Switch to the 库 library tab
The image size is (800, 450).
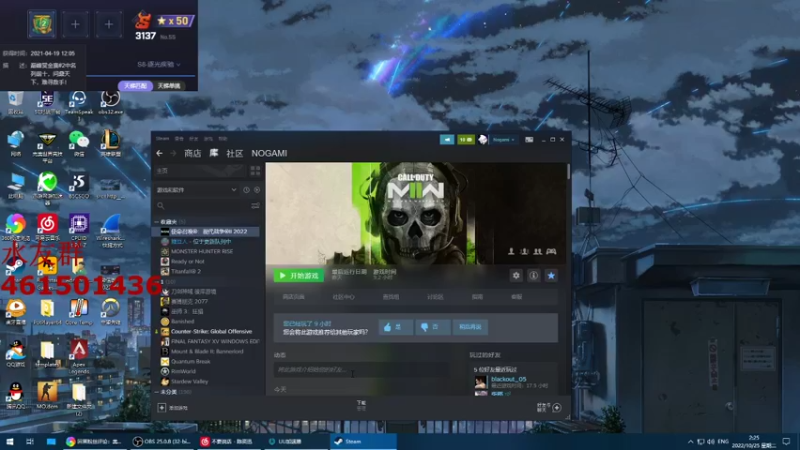pos(214,153)
